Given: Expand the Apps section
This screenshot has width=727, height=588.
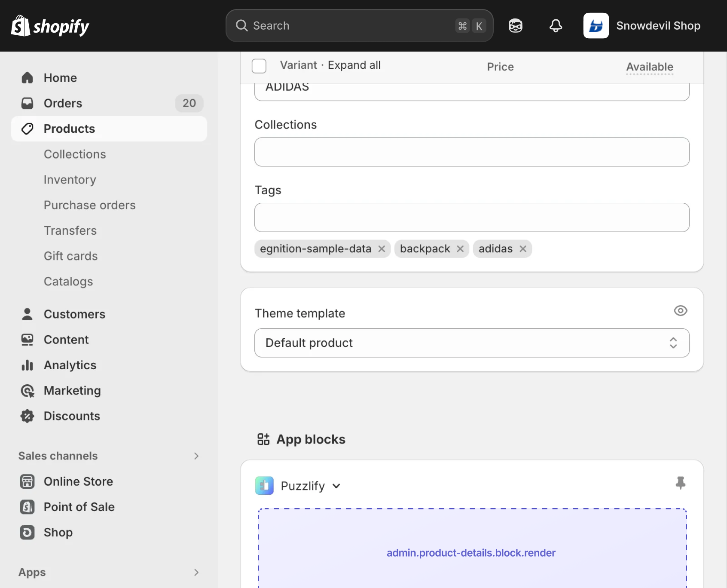Looking at the screenshot, I should tap(196, 573).
